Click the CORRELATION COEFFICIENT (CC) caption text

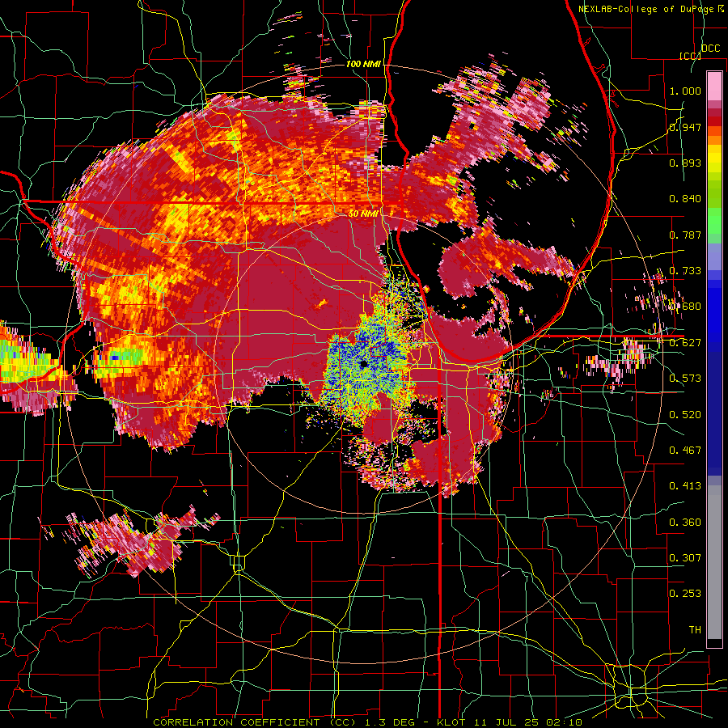[x=255, y=722]
